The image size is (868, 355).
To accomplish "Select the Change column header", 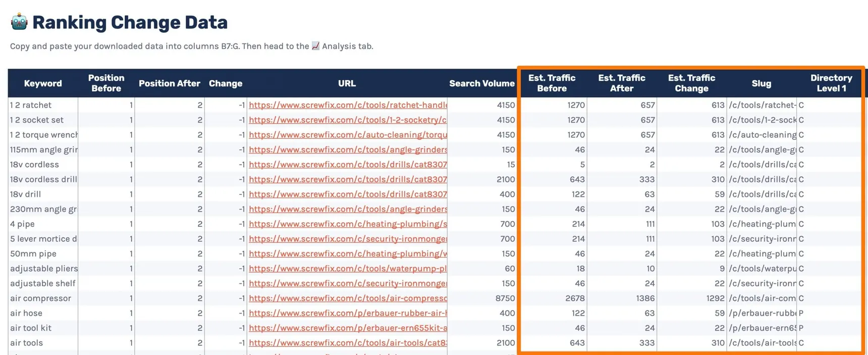I will tap(226, 83).
